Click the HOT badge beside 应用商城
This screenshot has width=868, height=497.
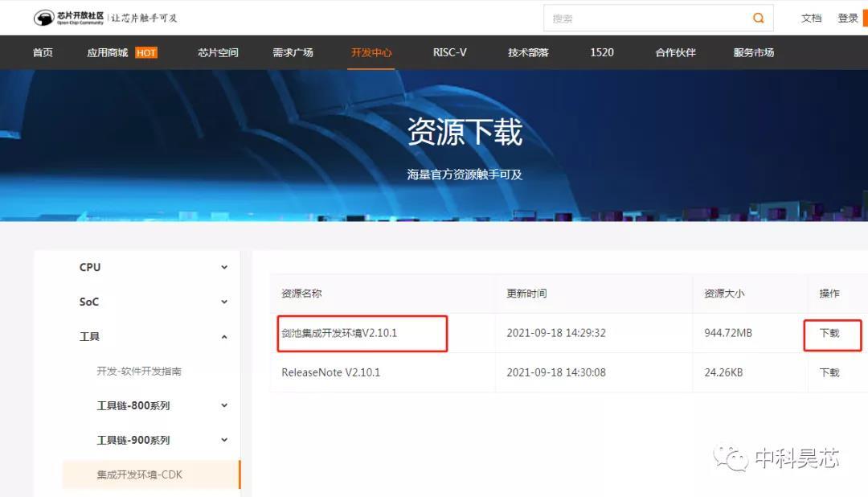tap(146, 52)
